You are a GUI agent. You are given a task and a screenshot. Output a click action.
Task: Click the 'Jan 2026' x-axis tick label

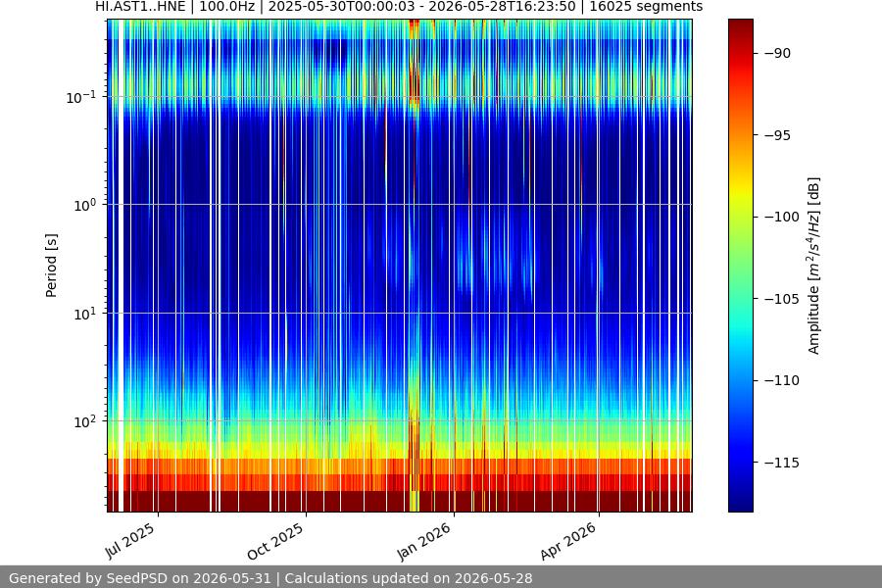[424, 541]
